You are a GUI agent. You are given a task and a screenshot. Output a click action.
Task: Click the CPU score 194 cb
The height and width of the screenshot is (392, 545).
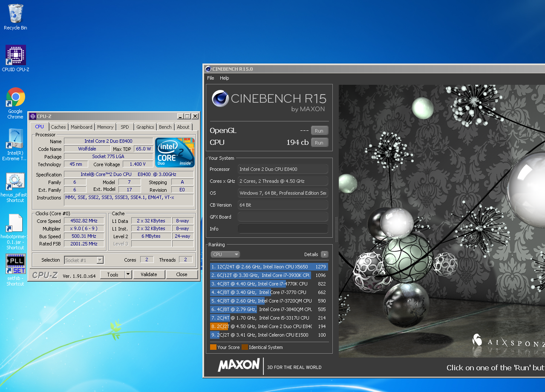click(297, 143)
